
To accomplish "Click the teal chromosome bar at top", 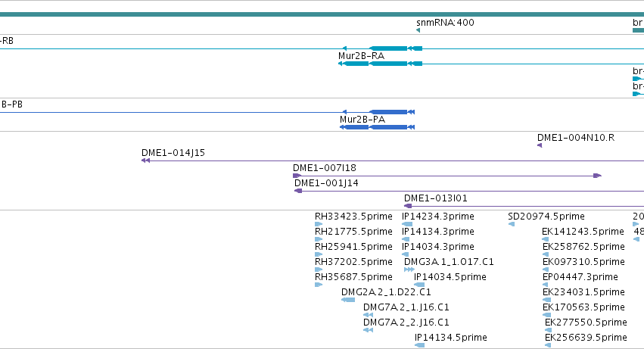I will point(322,14).
